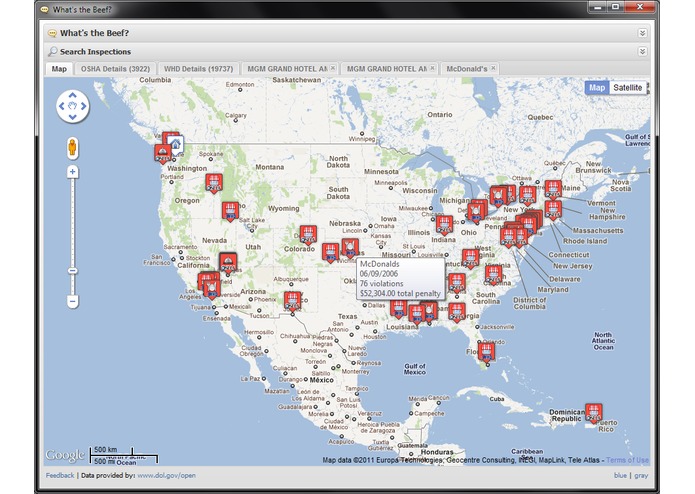Click the 500 km map scale bar
Viewport: 695px width, 494px height.
[111, 451]
